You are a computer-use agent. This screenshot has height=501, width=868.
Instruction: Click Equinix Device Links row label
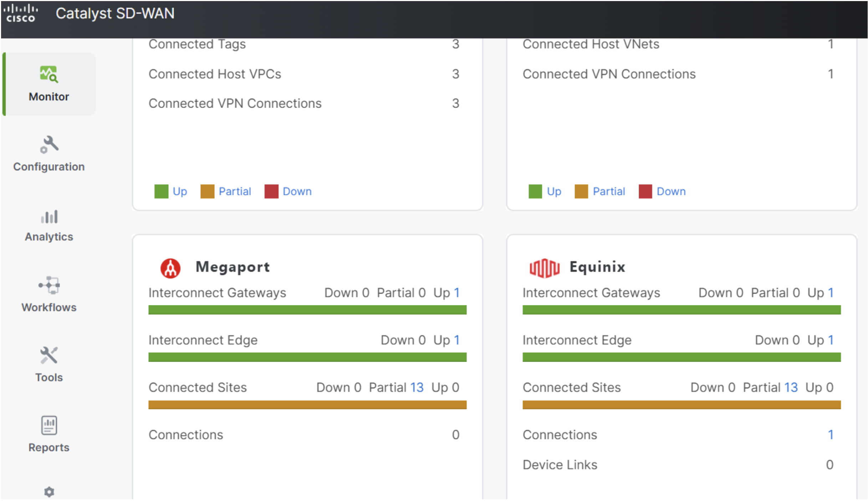coord(560,465)
